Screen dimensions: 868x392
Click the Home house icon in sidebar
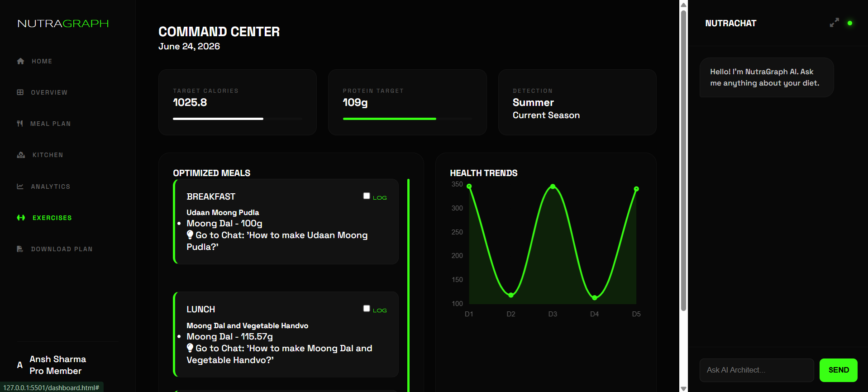click(20, 61)
